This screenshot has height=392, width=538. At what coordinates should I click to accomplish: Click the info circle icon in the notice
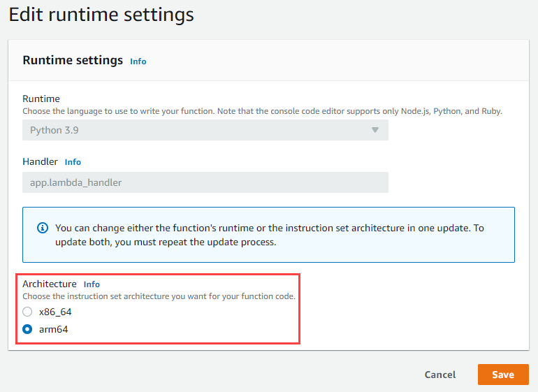43,228
